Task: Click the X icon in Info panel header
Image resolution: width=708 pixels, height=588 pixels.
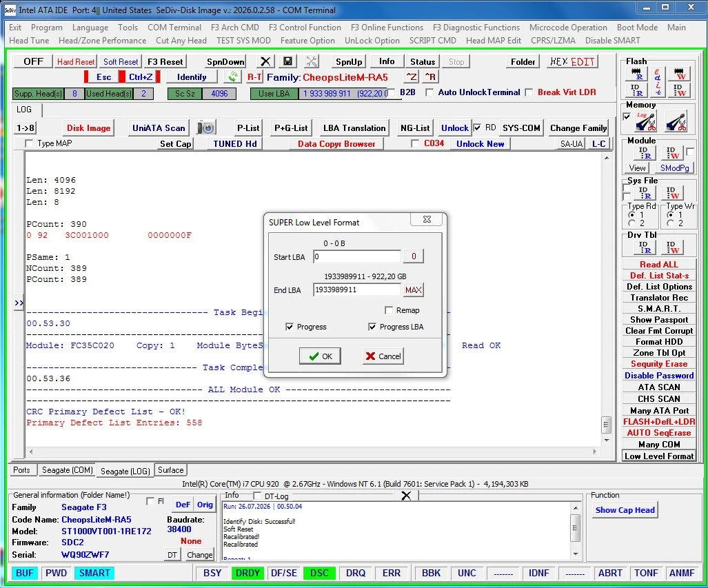Action: (x=406, y=496)
